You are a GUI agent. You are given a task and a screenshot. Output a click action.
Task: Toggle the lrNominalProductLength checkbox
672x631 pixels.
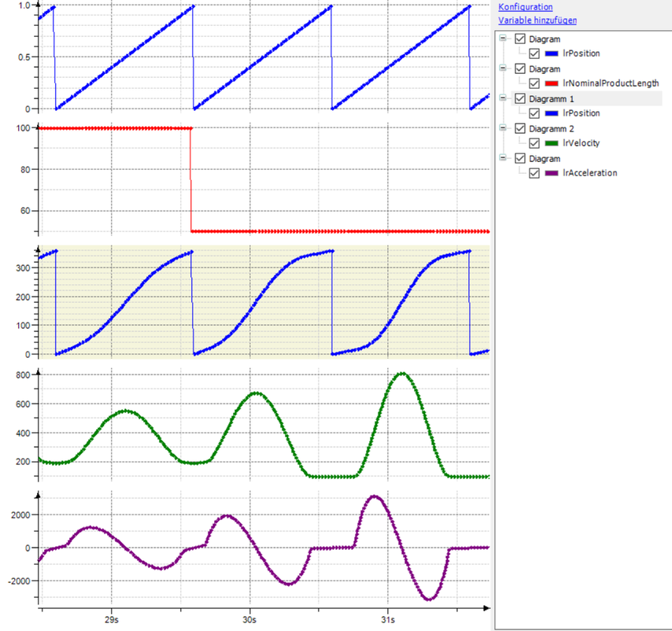pyautogui.click(x=534, y=83)
